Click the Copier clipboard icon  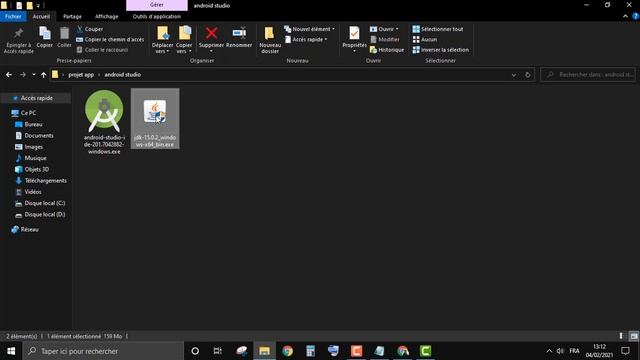pos(44,38)
